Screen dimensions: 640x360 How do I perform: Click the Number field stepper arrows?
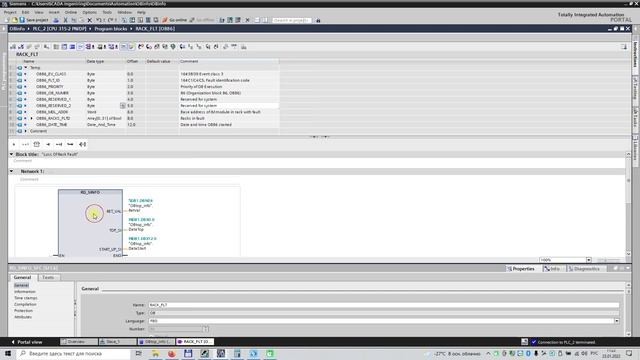tap(206, 329)
